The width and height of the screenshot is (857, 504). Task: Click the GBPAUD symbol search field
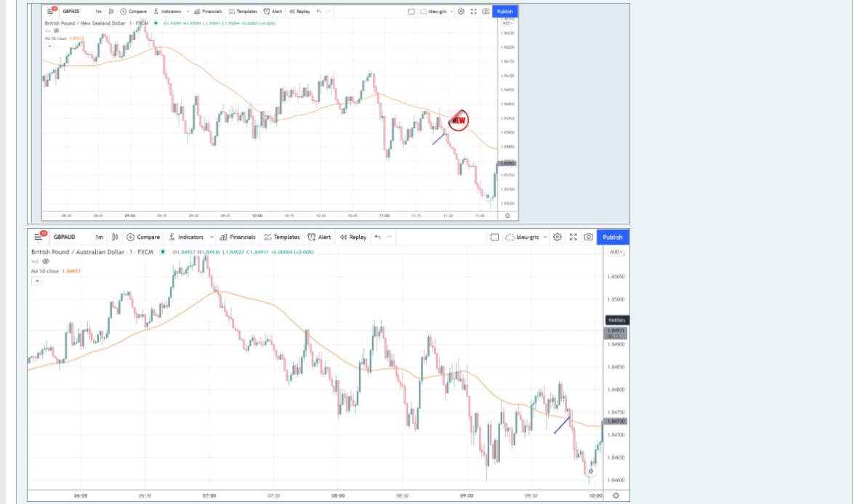point(65,237)
